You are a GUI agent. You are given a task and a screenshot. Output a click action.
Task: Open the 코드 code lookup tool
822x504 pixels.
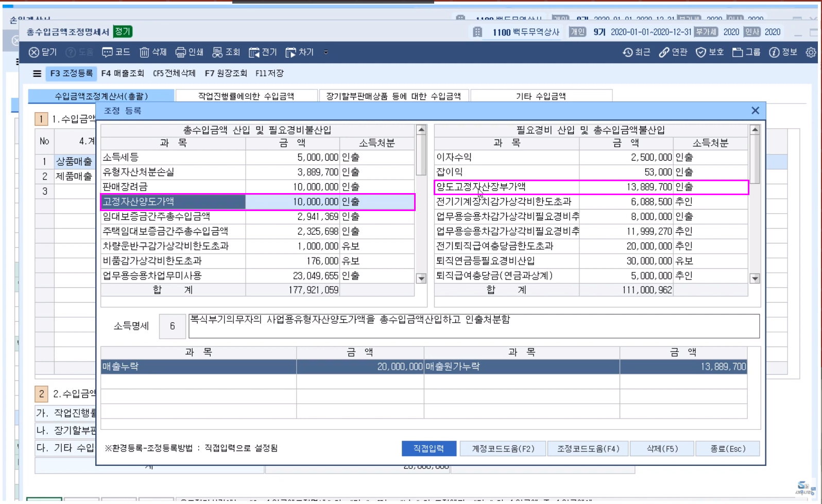point(107,52)
